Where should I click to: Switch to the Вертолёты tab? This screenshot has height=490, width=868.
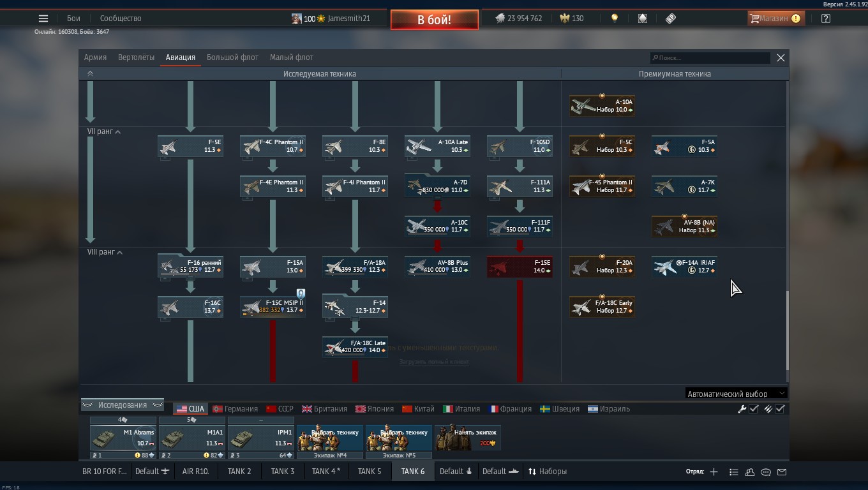coord(136,57)
